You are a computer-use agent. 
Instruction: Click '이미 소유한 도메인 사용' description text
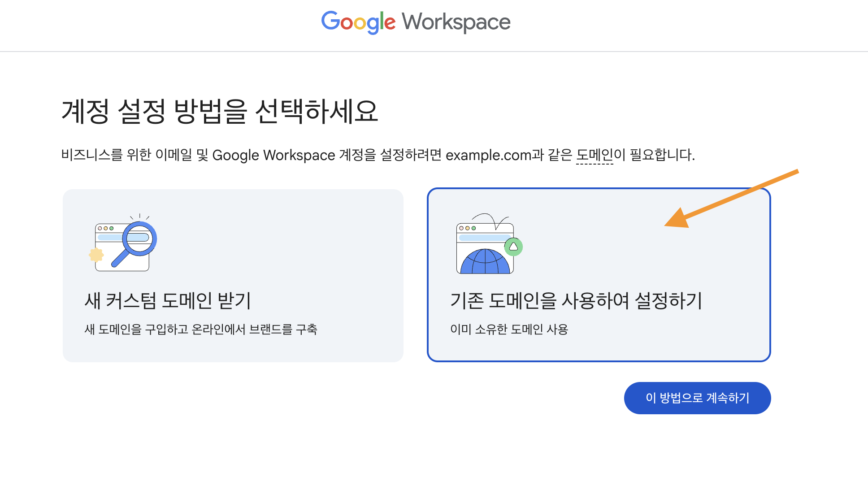coord(509,330)
